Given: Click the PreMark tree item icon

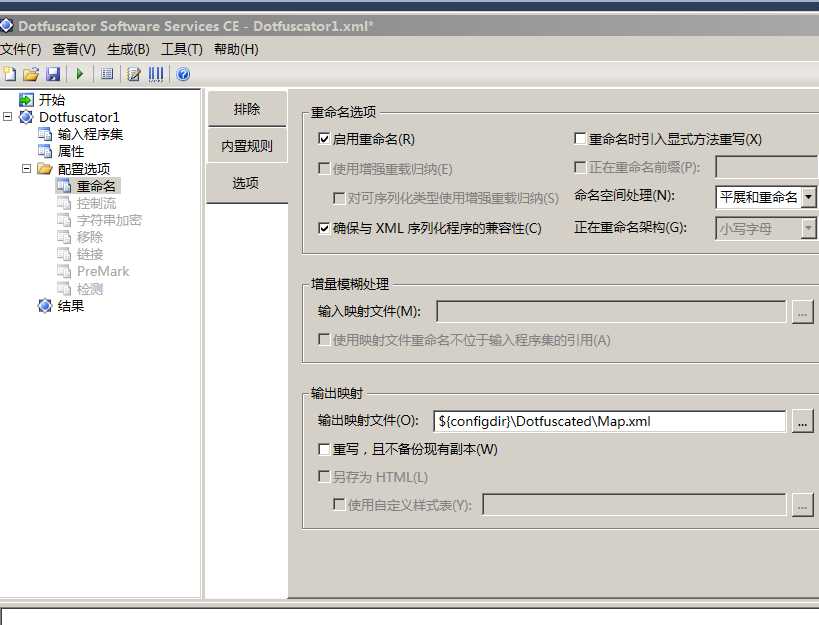Looking at the screenshot, I should (x=64, y=272).
